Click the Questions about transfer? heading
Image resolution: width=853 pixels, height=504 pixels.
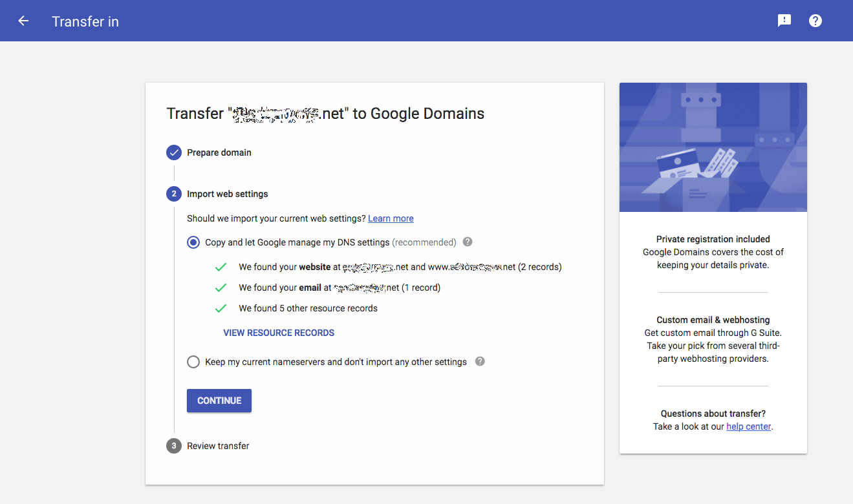713,414
